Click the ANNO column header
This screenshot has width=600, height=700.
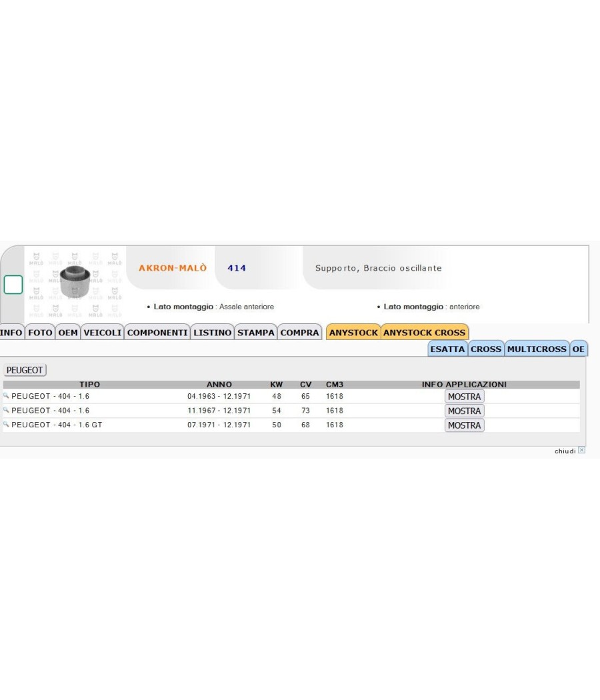coord(219,385)
